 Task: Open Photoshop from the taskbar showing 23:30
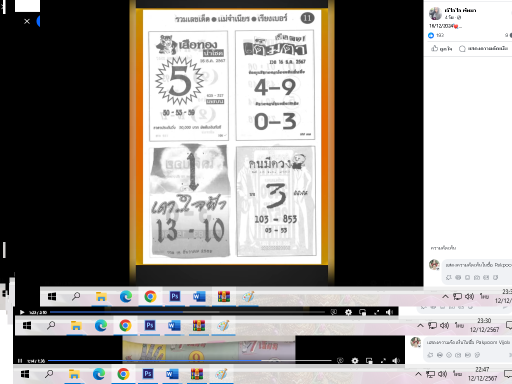tap(150, 325)
